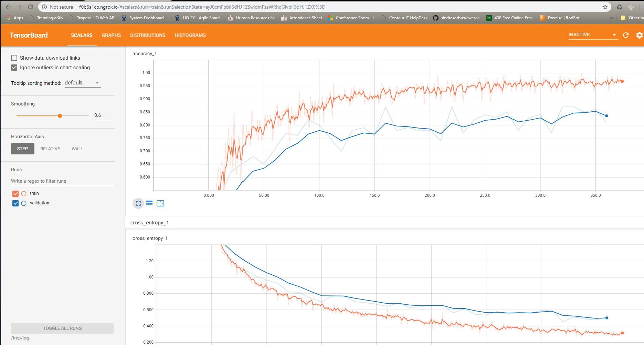Screen dimensions: 644x345
Task: Open the Attendance Sheet bookmark
Action: point(302,18)
